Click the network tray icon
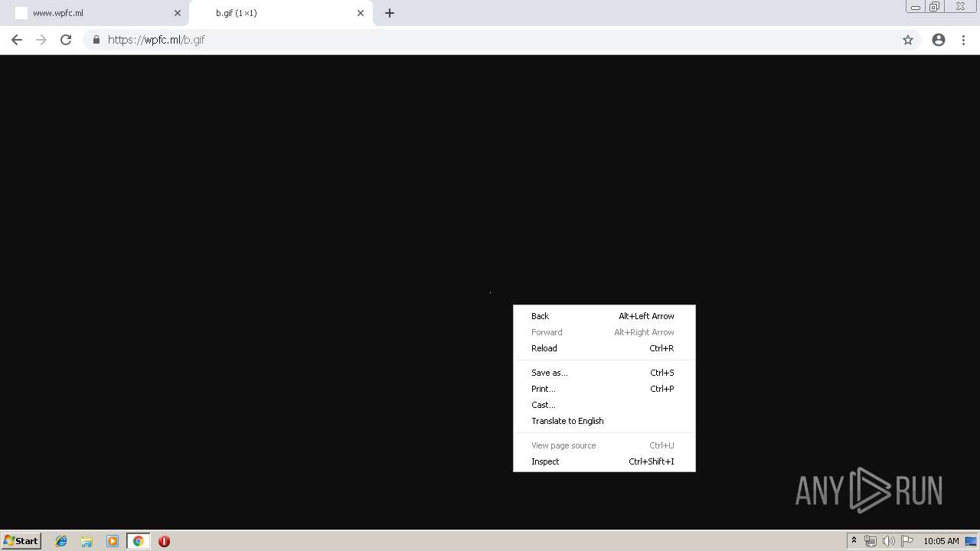 point(871,541)
